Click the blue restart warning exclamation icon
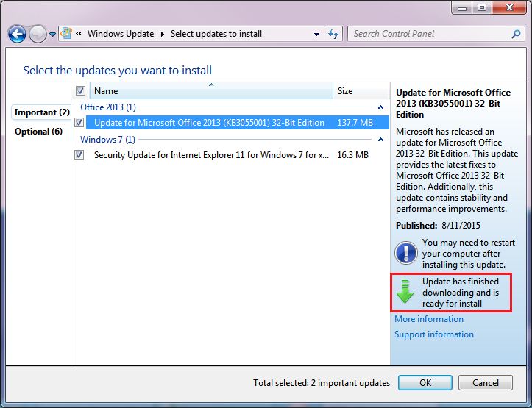This screenshot has height=408, width=532. (x=405, y=253)
